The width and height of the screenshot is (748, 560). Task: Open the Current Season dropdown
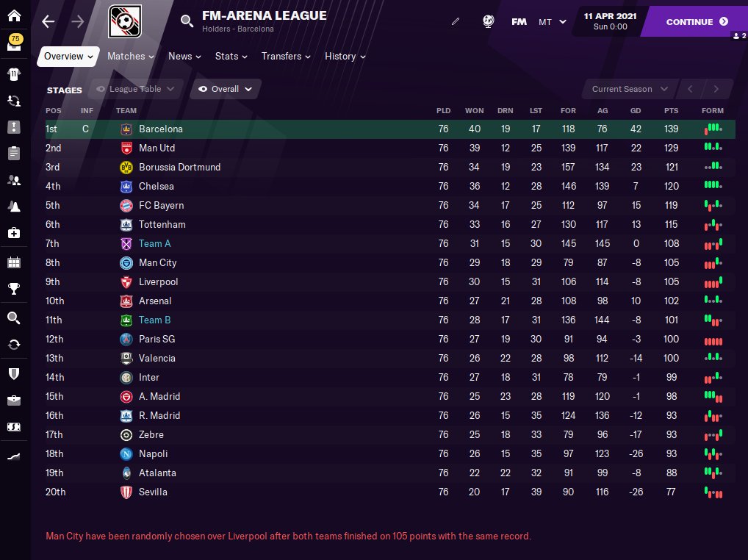[630, 89]
